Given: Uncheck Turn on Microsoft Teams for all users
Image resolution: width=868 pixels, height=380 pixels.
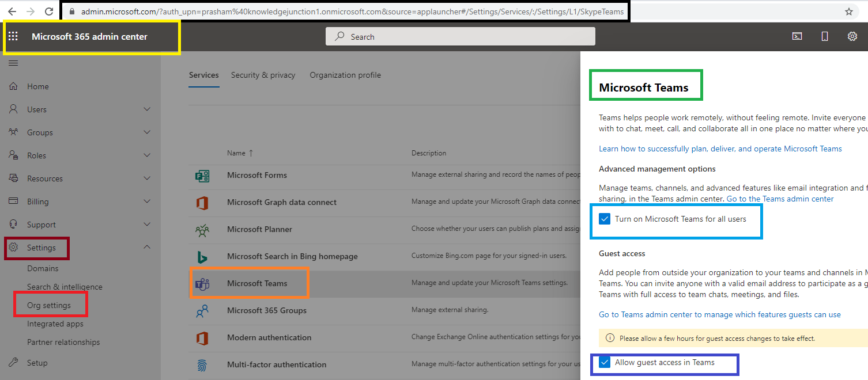Looking at the screenshot, I should pos(605,219).
